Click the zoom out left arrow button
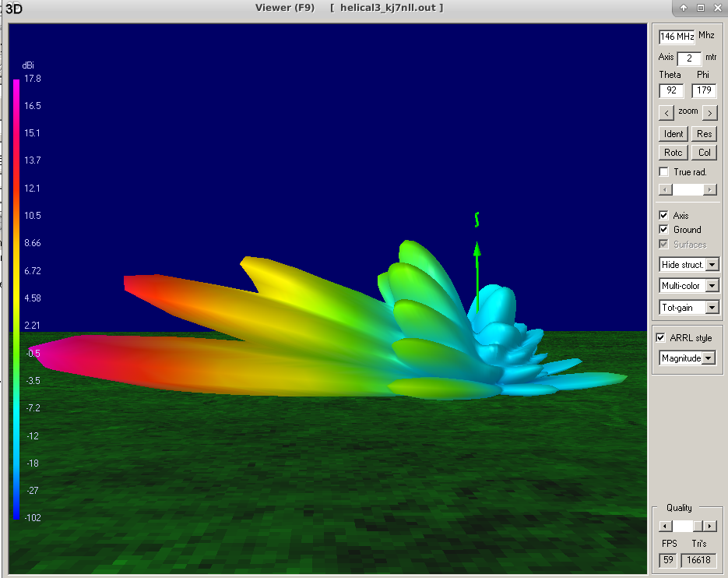The width and height of the screenshot is (728, 578). click(x=666, y=113)
